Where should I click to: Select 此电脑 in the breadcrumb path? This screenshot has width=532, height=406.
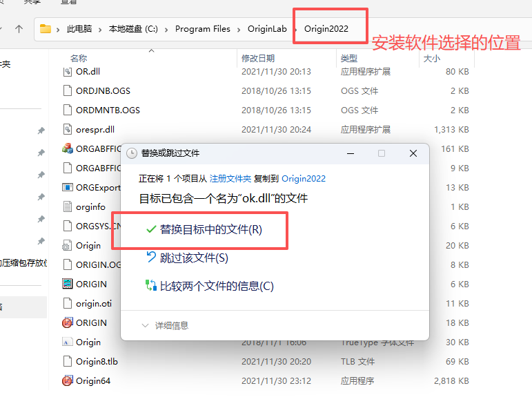pos(79,29)
